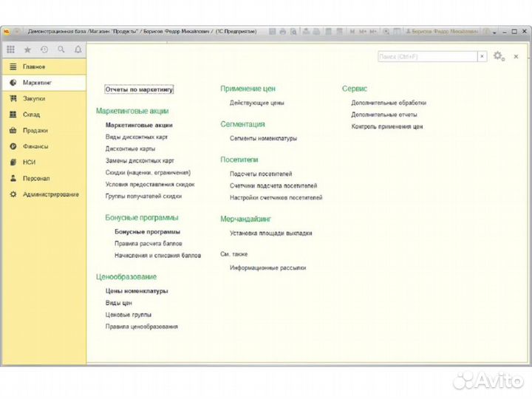
Task: Open the Продажи sales section
Action: 35,130
